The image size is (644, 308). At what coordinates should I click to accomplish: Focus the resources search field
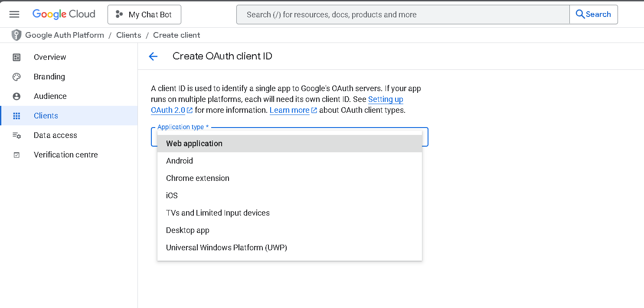[x=402, y=15]
